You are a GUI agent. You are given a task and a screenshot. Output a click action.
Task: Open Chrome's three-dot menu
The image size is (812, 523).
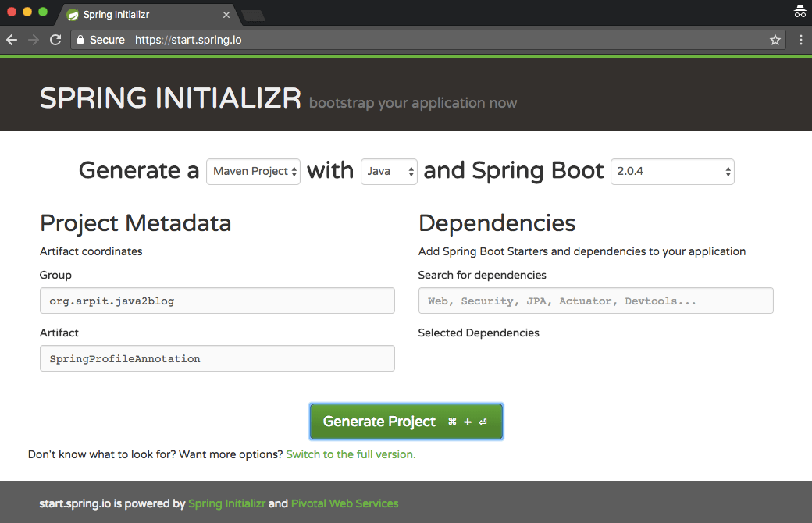[801, 39]
